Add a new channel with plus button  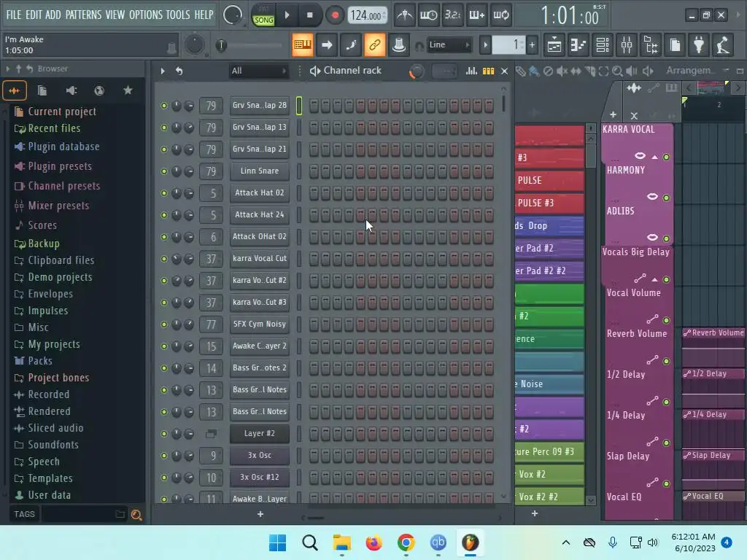[x=260, y=514]
